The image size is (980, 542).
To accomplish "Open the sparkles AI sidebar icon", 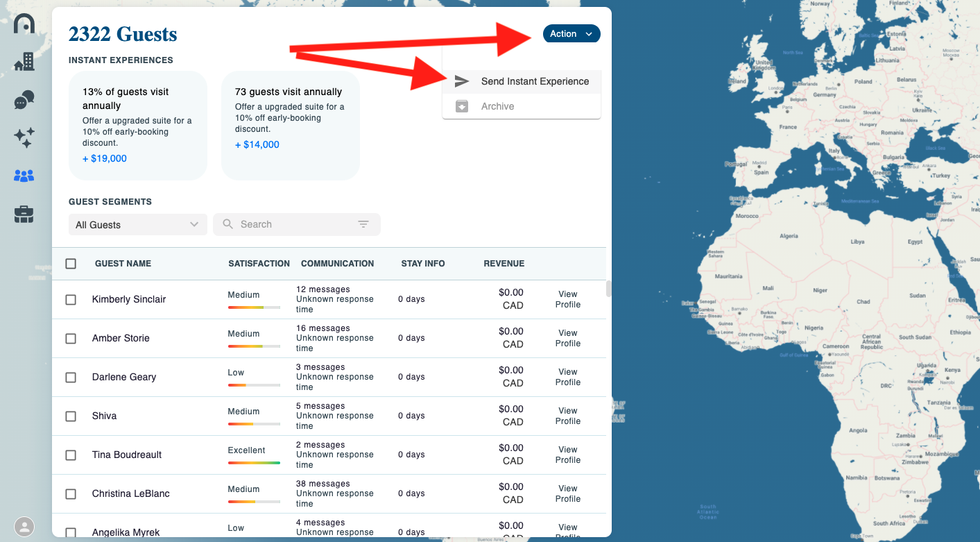I will [24, 138].
